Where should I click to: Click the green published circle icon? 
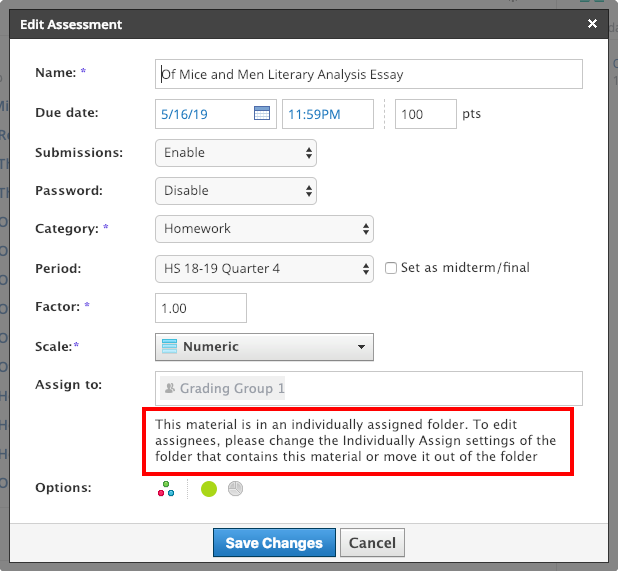pos(209,489)
